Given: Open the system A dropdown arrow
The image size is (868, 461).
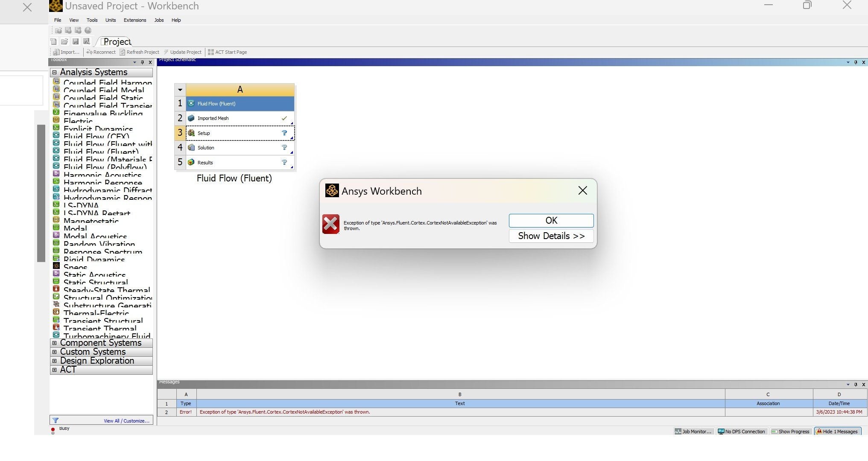Looking at the screenshot, I should point(180,90).
